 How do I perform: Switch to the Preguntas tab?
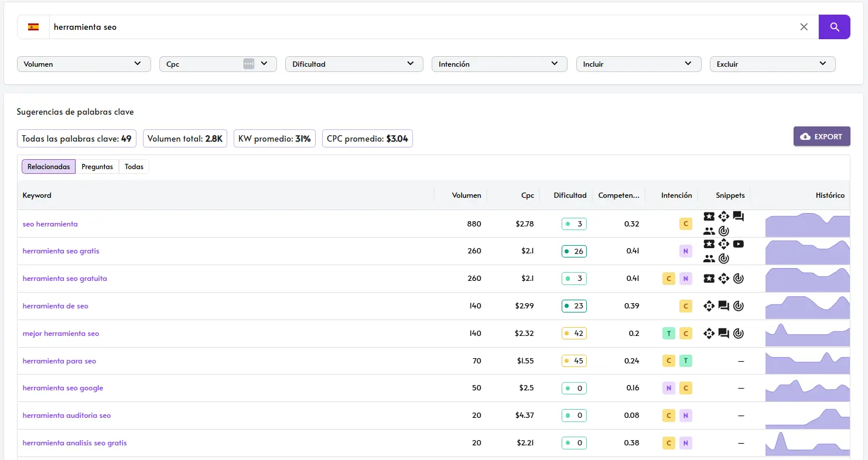(97, 167)
